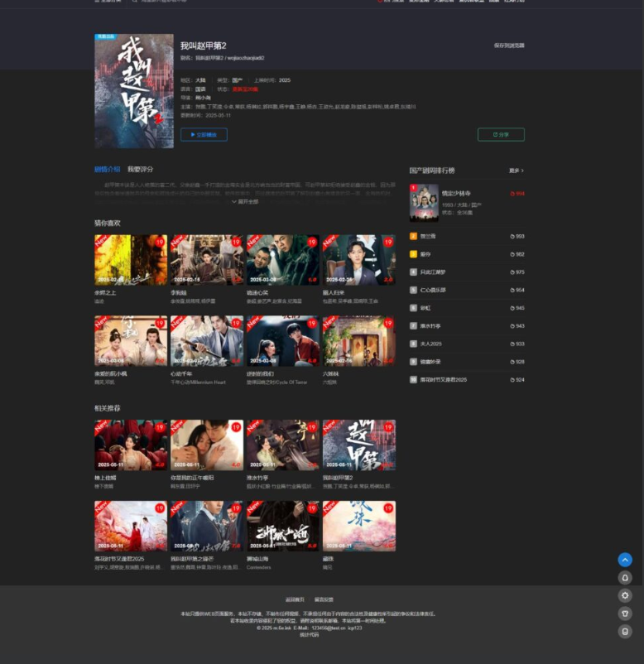Open the first 猜你喜欢 thumbnail with yellow artwork

(131, 260)
